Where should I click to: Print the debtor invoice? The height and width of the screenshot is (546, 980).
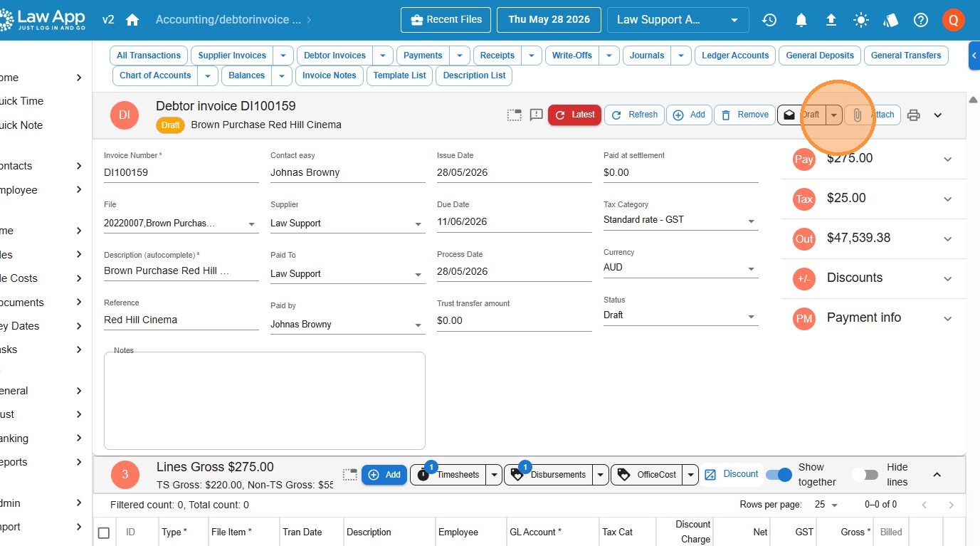[914, 115]
